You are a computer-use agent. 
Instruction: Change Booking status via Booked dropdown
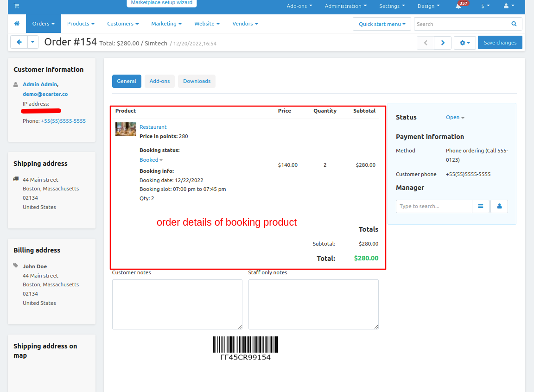(151, 160)
